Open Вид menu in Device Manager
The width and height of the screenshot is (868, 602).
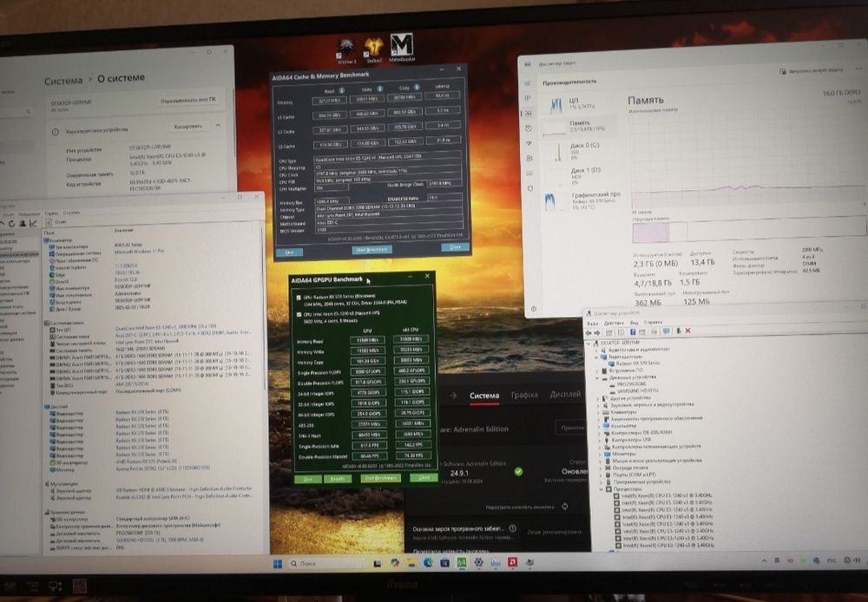pos(634,322)
